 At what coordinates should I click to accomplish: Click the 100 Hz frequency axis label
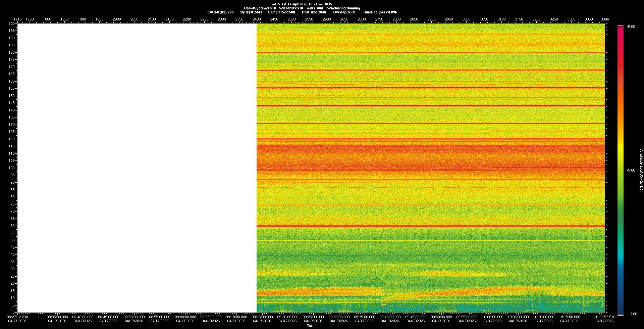(11, 168)
